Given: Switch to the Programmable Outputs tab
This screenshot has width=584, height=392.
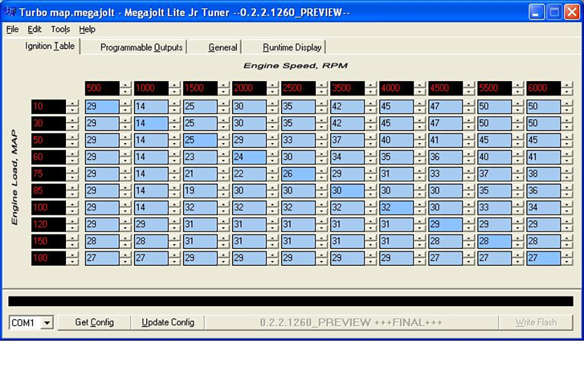Looking at the screenshot, I should 141,47.
